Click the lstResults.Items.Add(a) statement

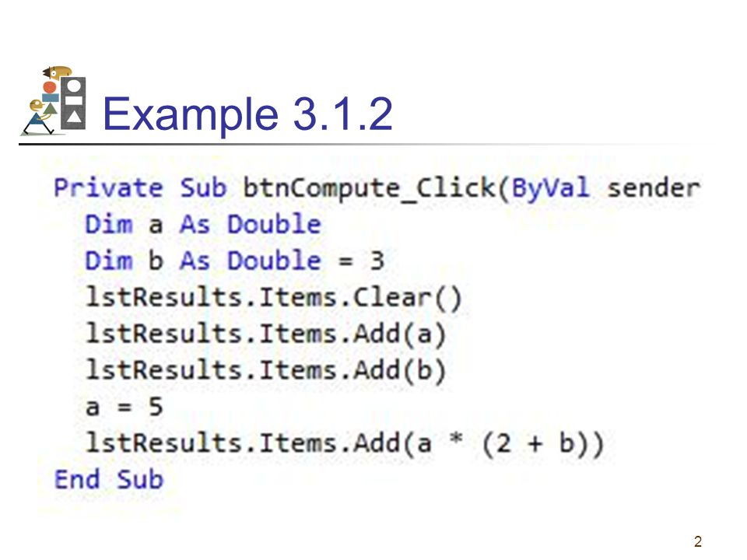(266, 334)
